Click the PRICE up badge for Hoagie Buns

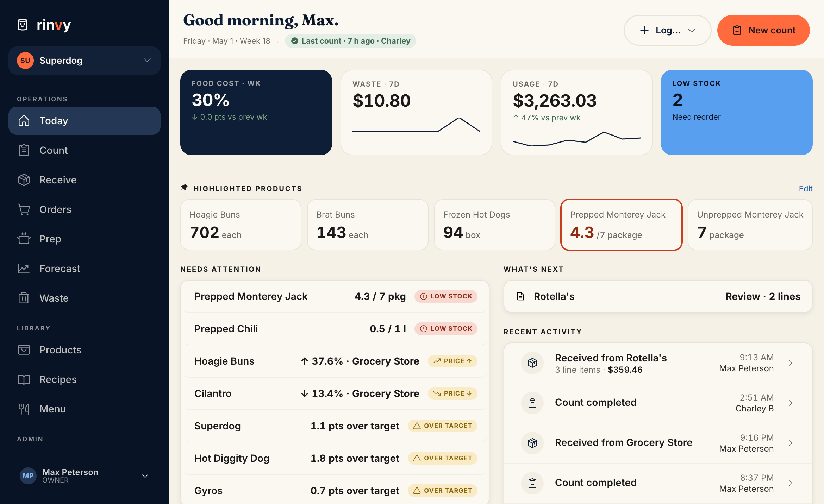tap(452, 361)
